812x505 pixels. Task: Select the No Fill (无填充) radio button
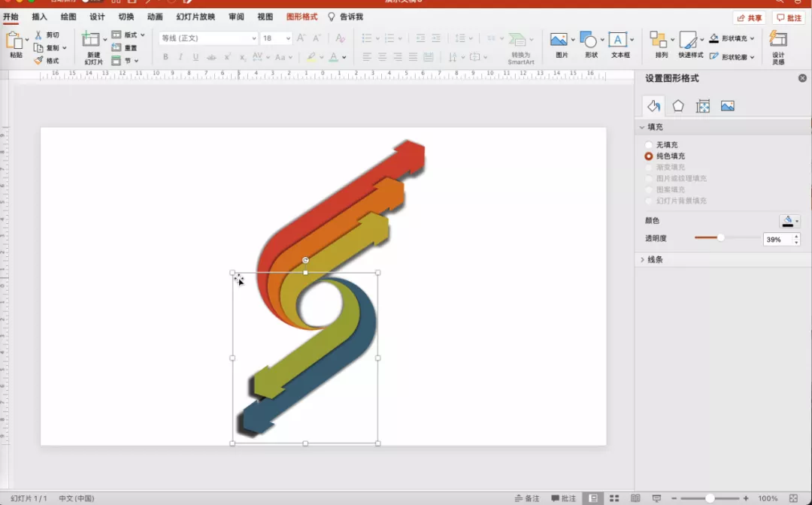click(x=649, y=145)
